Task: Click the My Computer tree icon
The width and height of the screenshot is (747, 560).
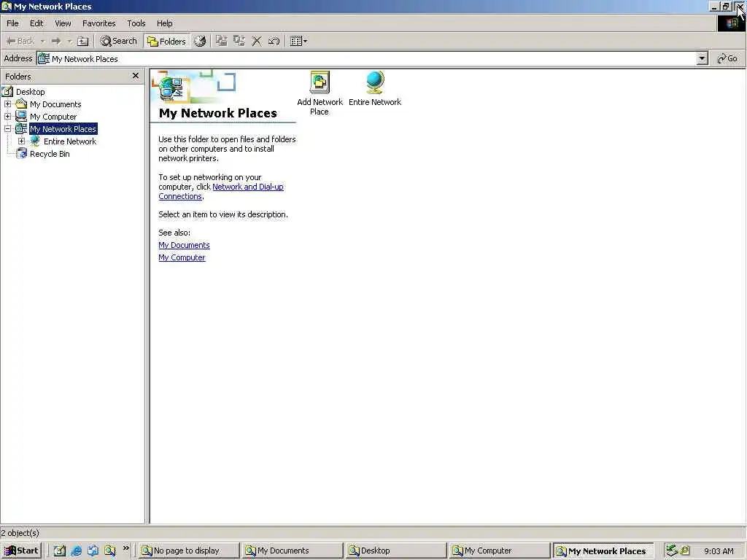Action: [x=21, y=116]
